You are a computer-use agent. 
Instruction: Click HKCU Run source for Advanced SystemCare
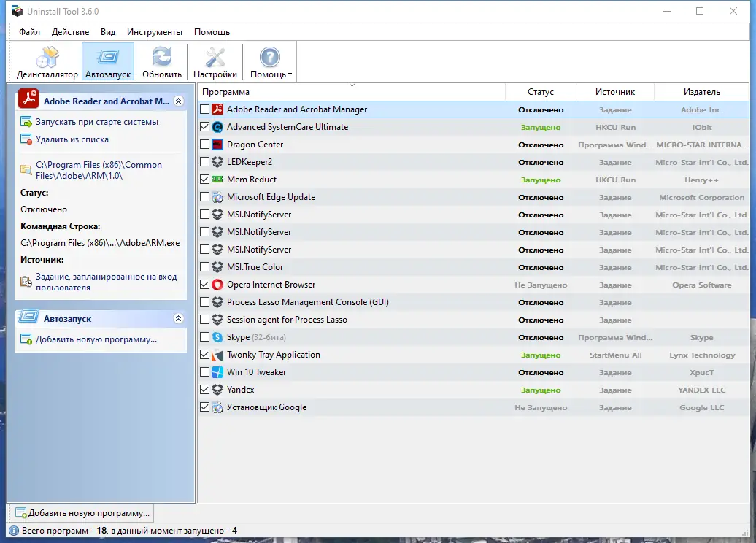pos(615,127)
